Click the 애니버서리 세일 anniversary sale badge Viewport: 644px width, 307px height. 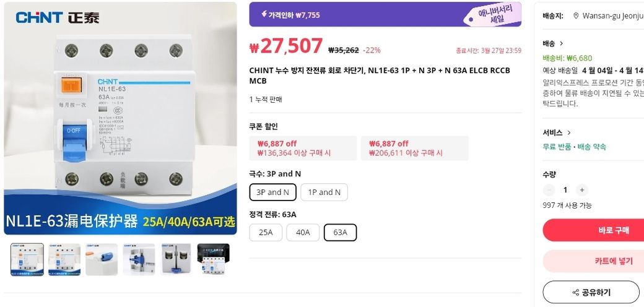495,15
